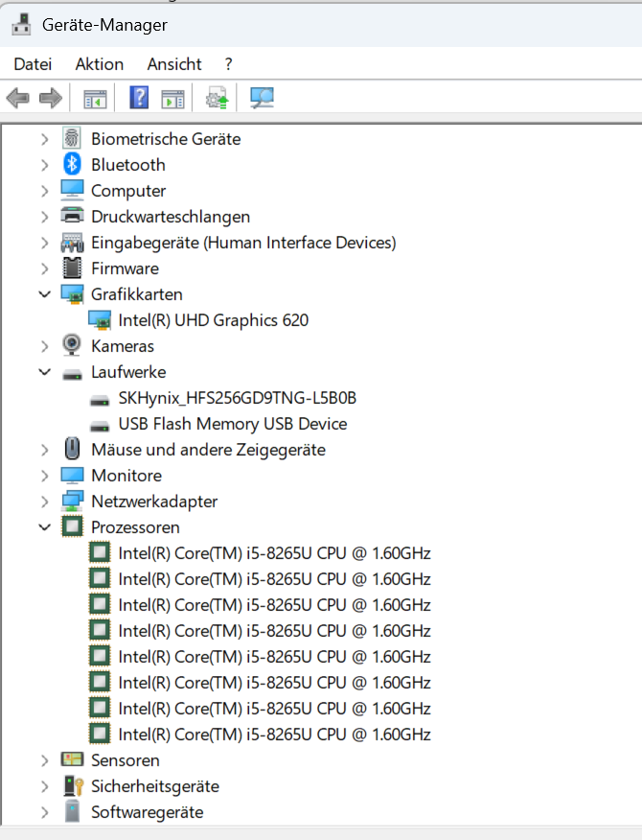642x840 pixels.
Task: Click the Back arrow toolbar icon
Action: coord(17,98)
